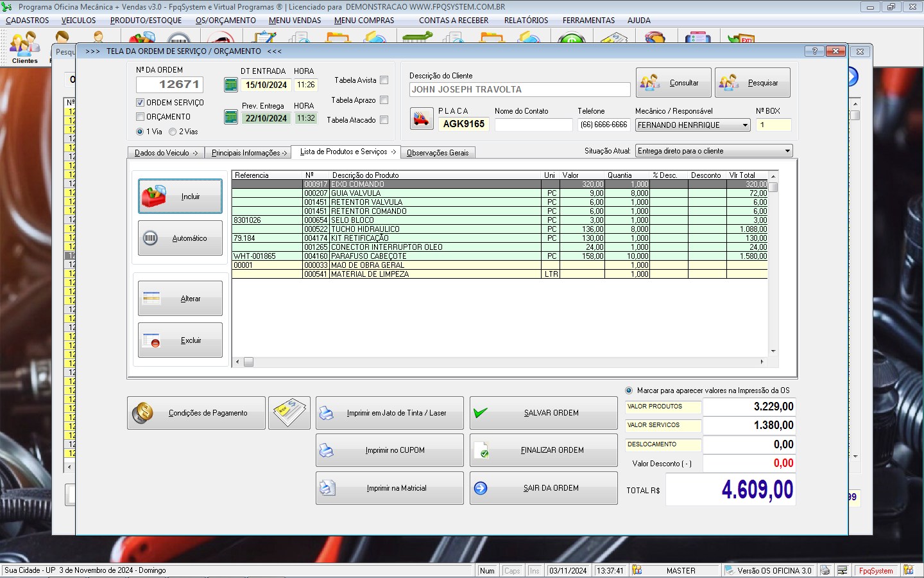
Task: Toggle the ORDEM SERVIÇO checkbox
Action: click(140, 103)
